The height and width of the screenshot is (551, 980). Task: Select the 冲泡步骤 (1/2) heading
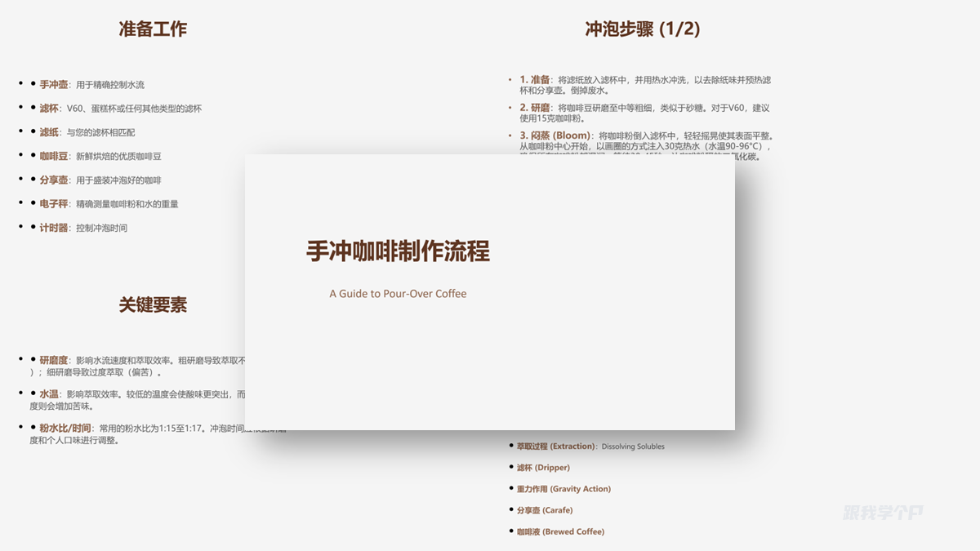coord(641,29)
